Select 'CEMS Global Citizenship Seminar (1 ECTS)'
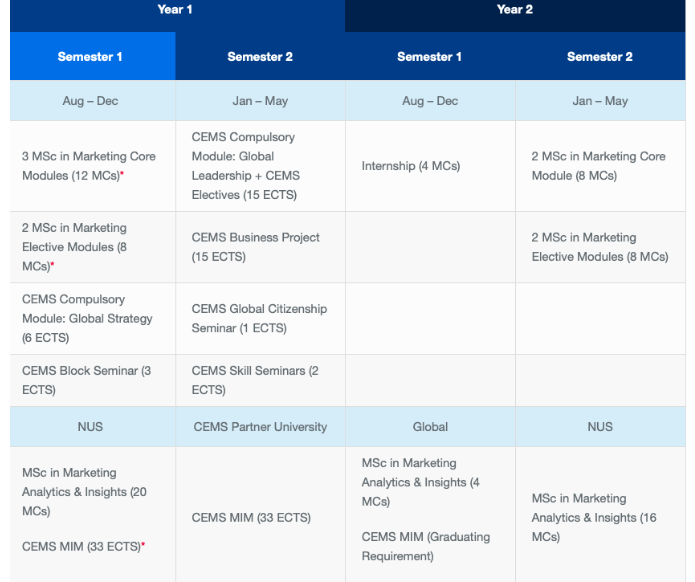Image resolution: width=695 pixels, height=582 pixels. coord(260,318)
